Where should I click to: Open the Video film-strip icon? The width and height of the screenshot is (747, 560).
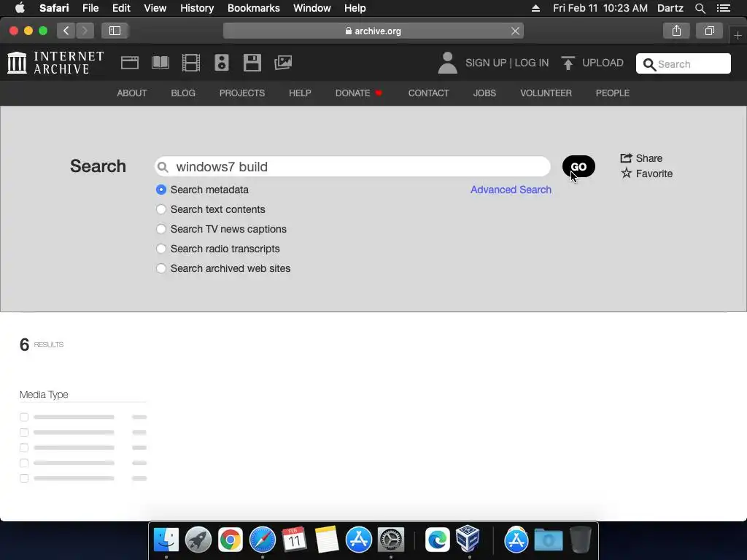191,63
